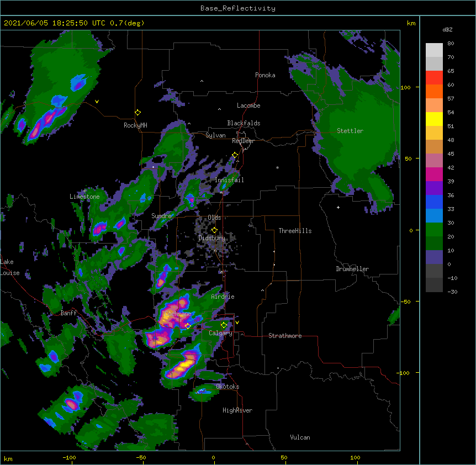Click the yellow V marker northeast of Calgary
476x465 pixels.
pyautogui.click(x=237, y=323)
